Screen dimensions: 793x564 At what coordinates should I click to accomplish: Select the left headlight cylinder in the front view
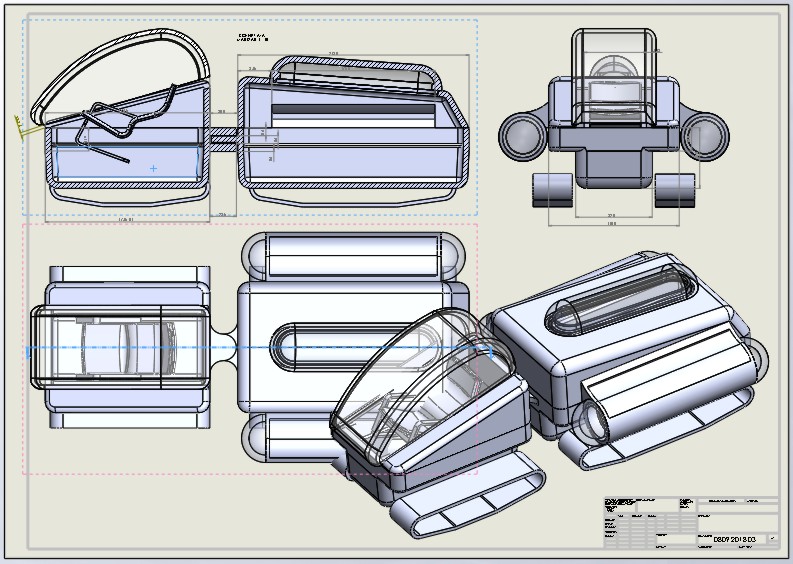pos(522,137)
